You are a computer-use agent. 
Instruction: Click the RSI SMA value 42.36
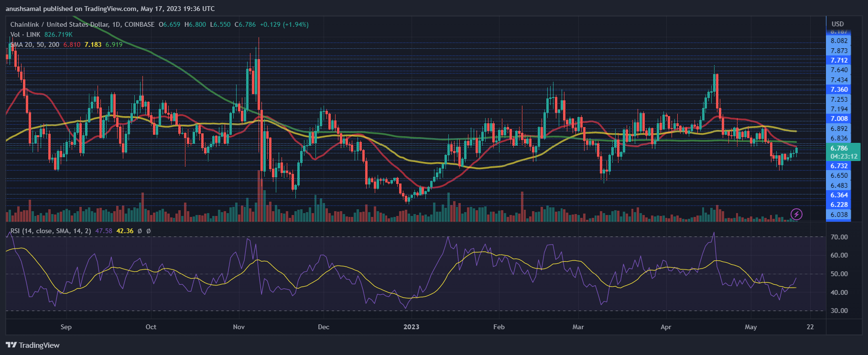[x=125, y=231]
